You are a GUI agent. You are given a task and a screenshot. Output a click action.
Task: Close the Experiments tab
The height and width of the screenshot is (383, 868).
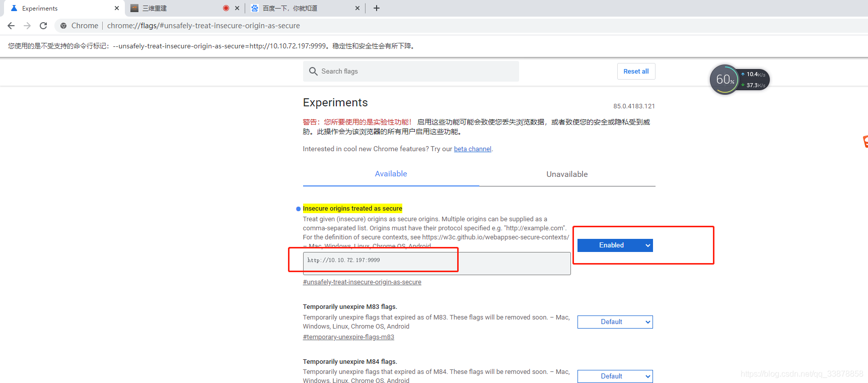[x=117, y=8]
